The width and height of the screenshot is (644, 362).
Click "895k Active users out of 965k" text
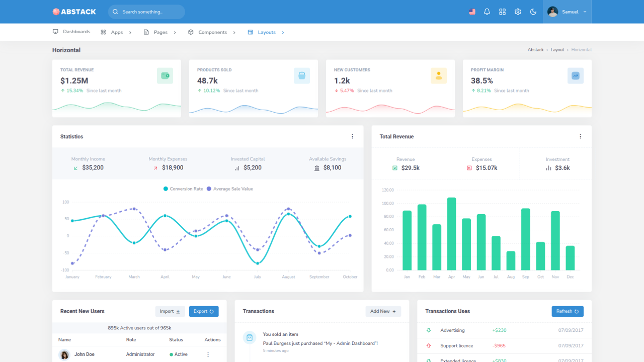139,328
